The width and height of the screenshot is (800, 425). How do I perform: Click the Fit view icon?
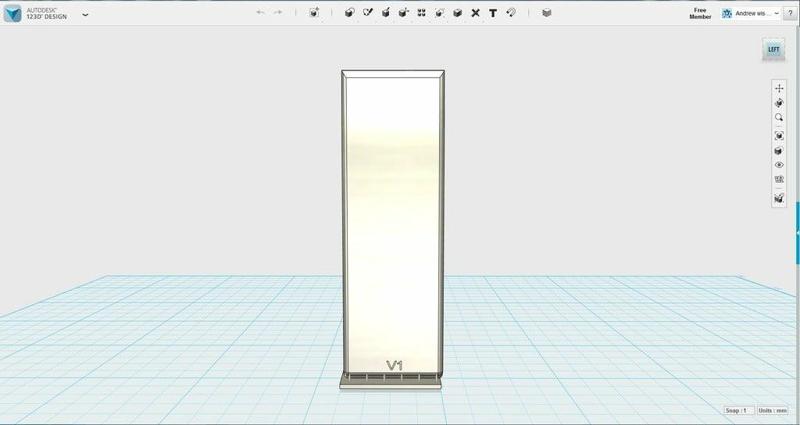(x=779, y=136)
